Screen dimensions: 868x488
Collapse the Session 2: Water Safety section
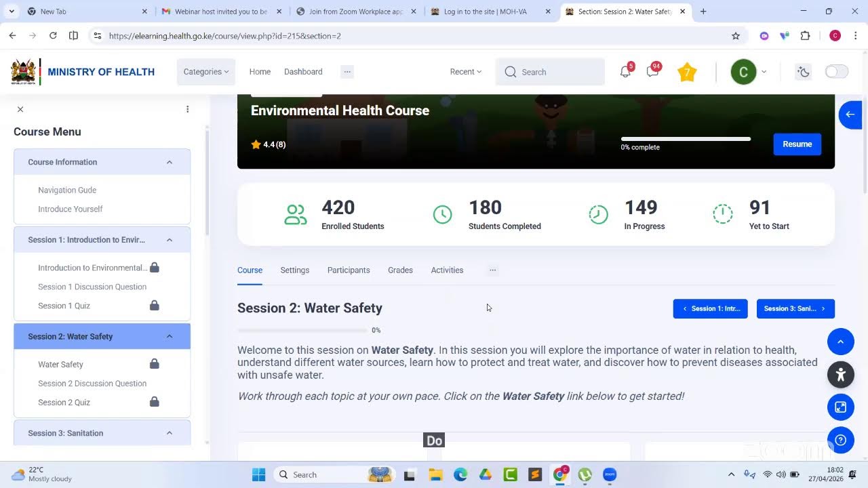(170, 336)
